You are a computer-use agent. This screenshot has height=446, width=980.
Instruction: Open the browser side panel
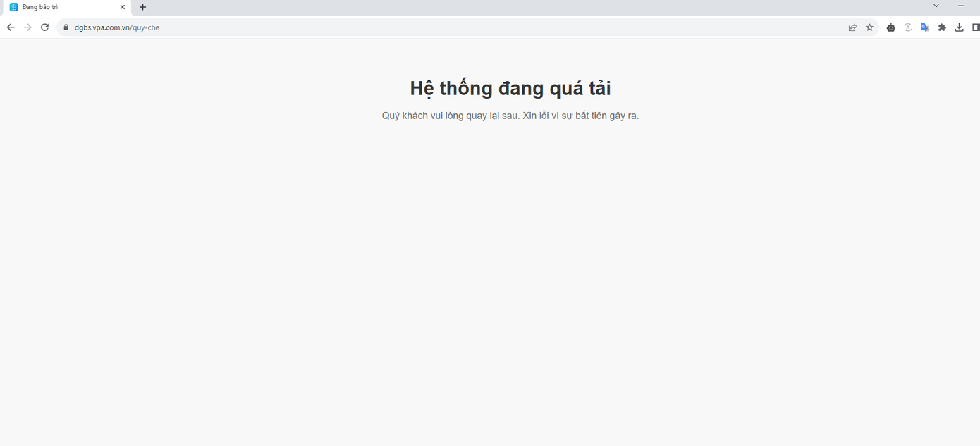point(976,27)
